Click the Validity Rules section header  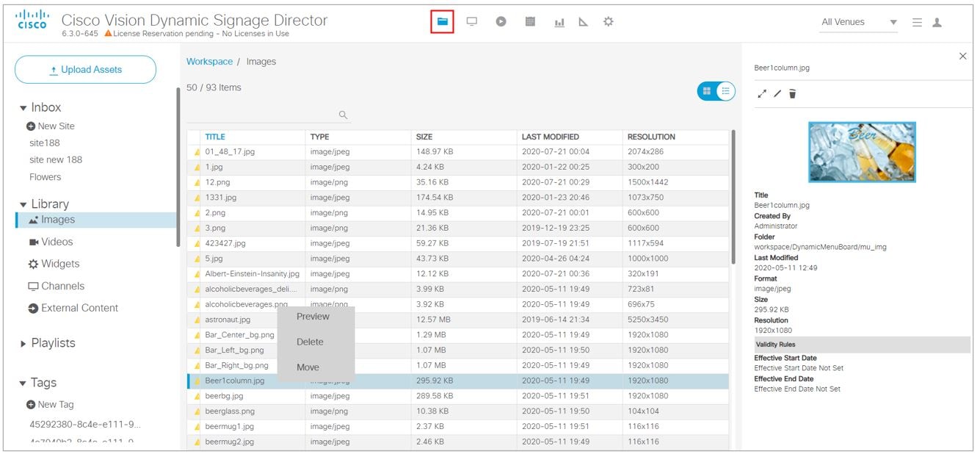[x=862, y=345]
